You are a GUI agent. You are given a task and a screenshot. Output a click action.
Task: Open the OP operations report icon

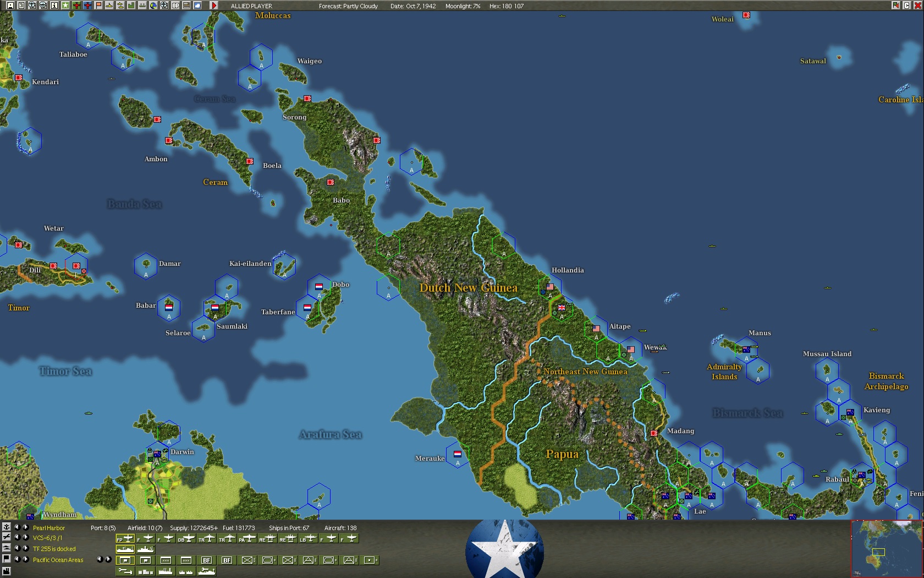[x=175, y=6]
